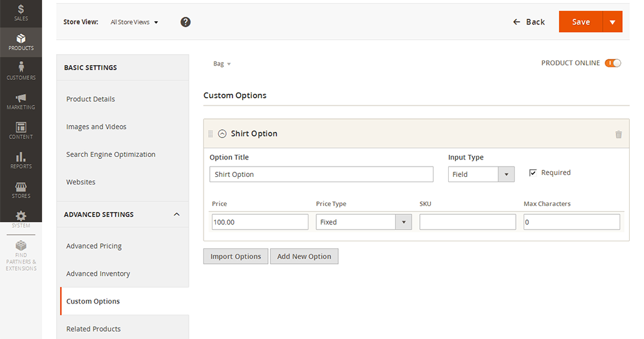Screen dimensions: 644x339
Task: Open the Input Type dropdown
Action: coord(481,174)
